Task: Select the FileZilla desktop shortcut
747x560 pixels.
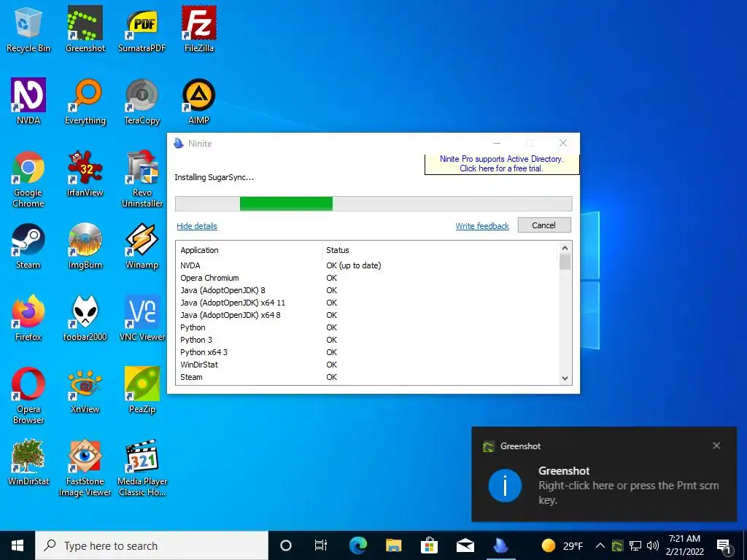Action: pyautogui.click(x=198, y=28)
